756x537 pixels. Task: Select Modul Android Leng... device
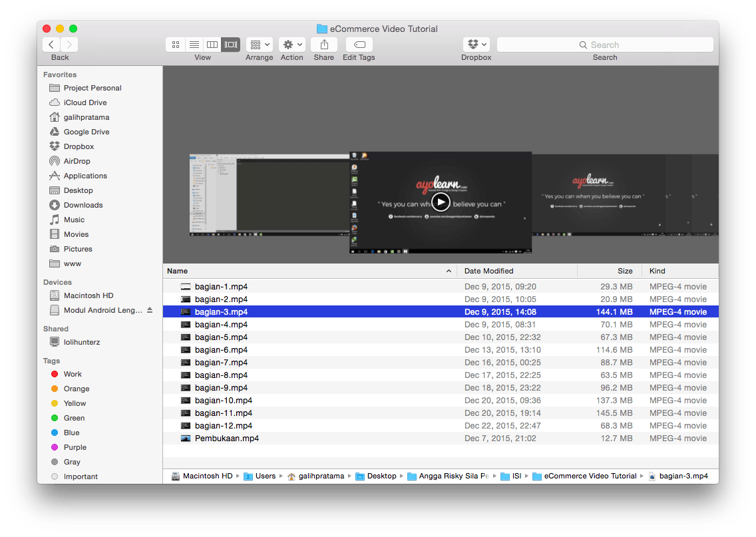[96, 311]
